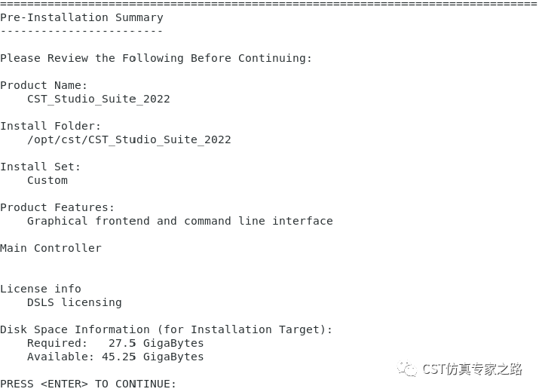
Task: Click Graphical frontend and command line interface text
Action: pyautogui.click(x=180, y=221)
